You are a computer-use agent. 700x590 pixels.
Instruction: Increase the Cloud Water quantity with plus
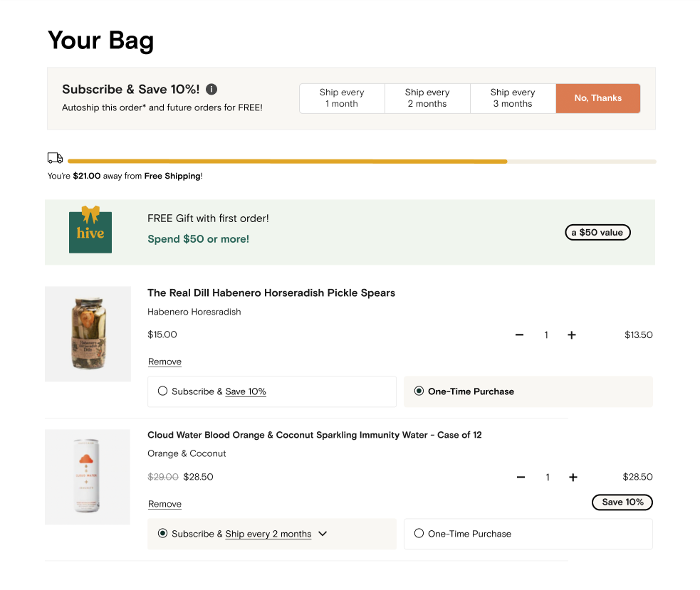[x=573, y=477]
